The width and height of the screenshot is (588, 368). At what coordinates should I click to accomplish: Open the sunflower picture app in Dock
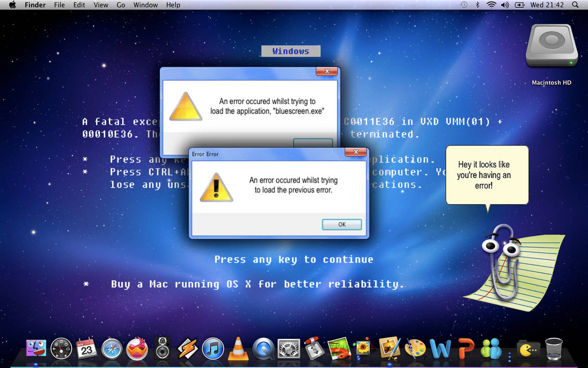[363, 348]
